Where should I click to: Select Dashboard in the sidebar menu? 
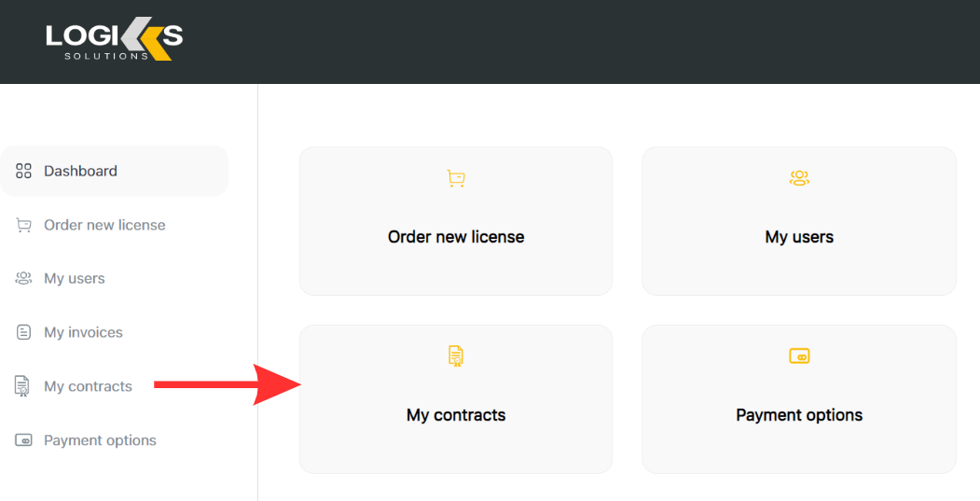coord(80,171)
